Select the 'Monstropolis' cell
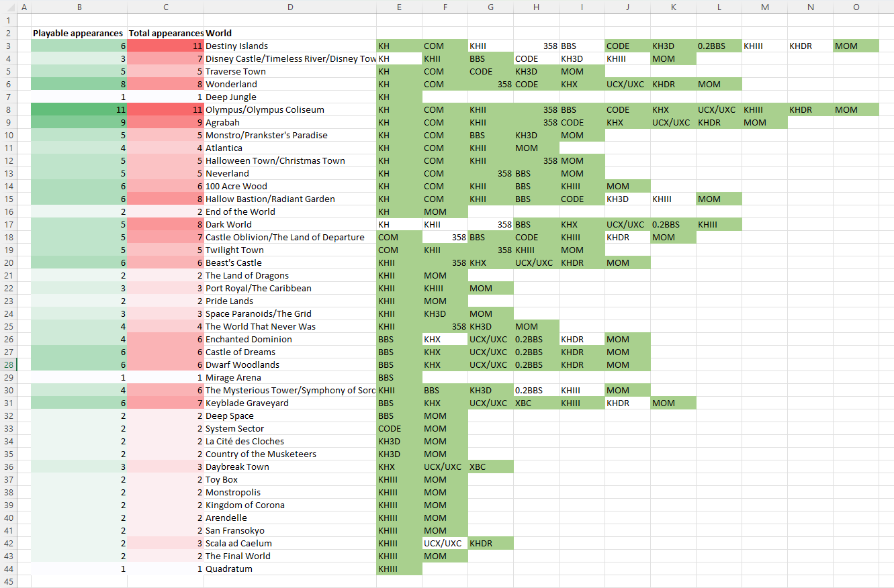The width and height of the screenshot is (894, 588). 290,492
